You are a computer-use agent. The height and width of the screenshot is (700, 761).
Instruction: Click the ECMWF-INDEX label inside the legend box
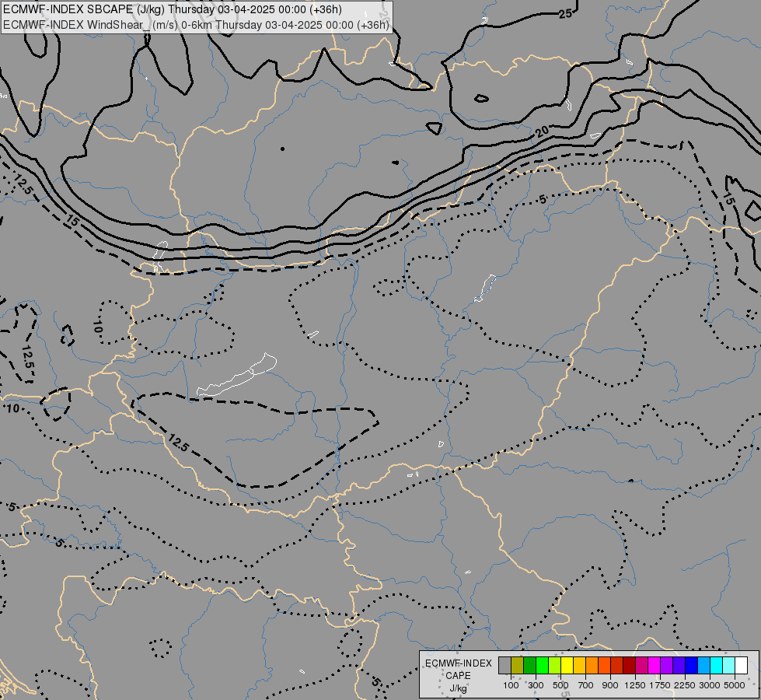coord(459,663)
